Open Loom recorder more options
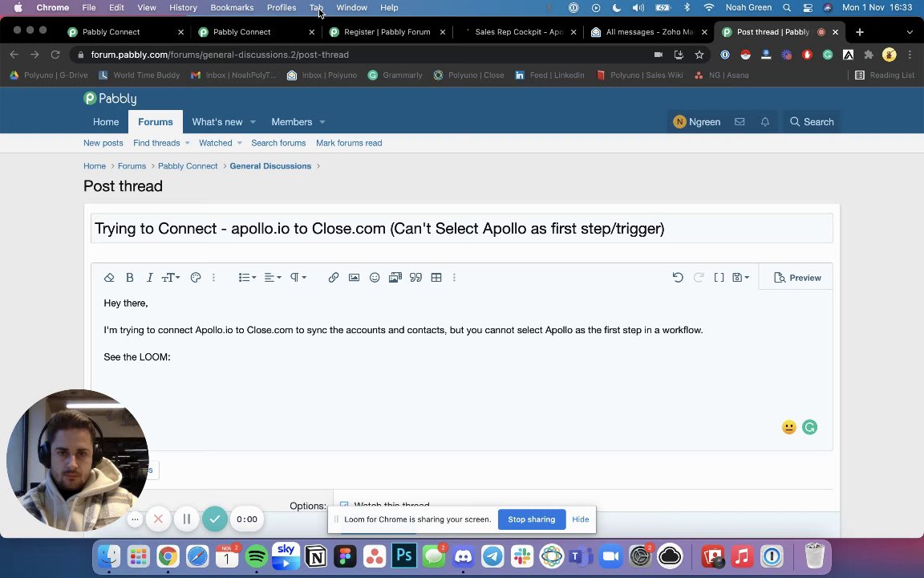The height and width of the screenshot is (578, 924). (x=135, y=519)
